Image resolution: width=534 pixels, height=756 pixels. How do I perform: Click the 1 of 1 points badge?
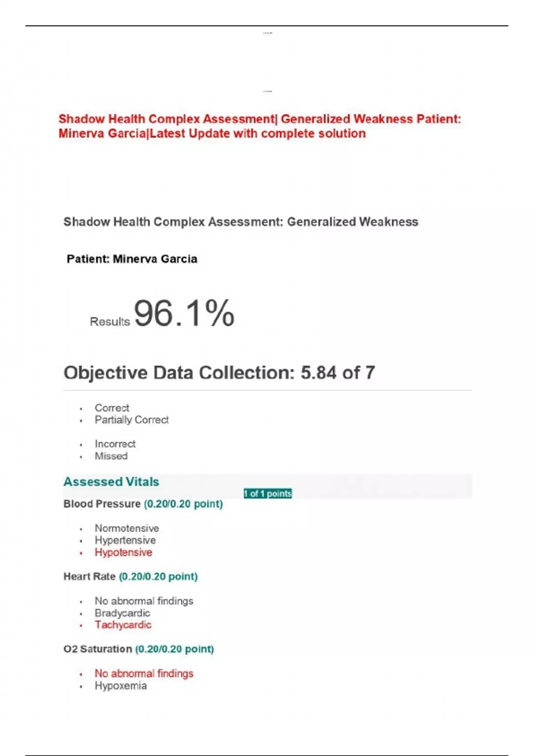tap(267, 494)
